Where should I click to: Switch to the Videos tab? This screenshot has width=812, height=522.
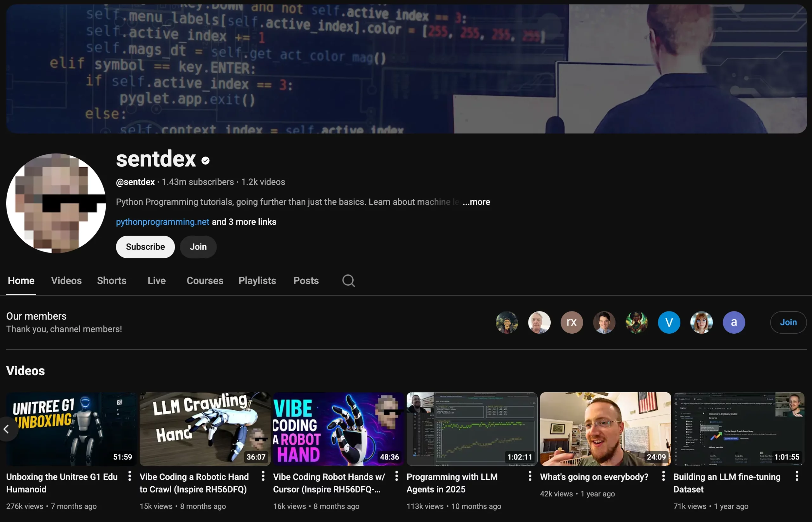(67, 280)
